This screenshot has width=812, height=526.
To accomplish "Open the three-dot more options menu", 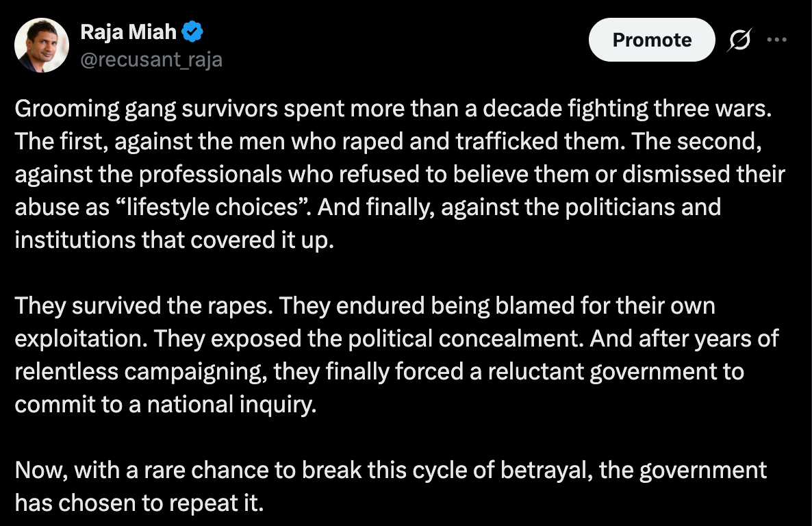I will (x=777, y=40).
